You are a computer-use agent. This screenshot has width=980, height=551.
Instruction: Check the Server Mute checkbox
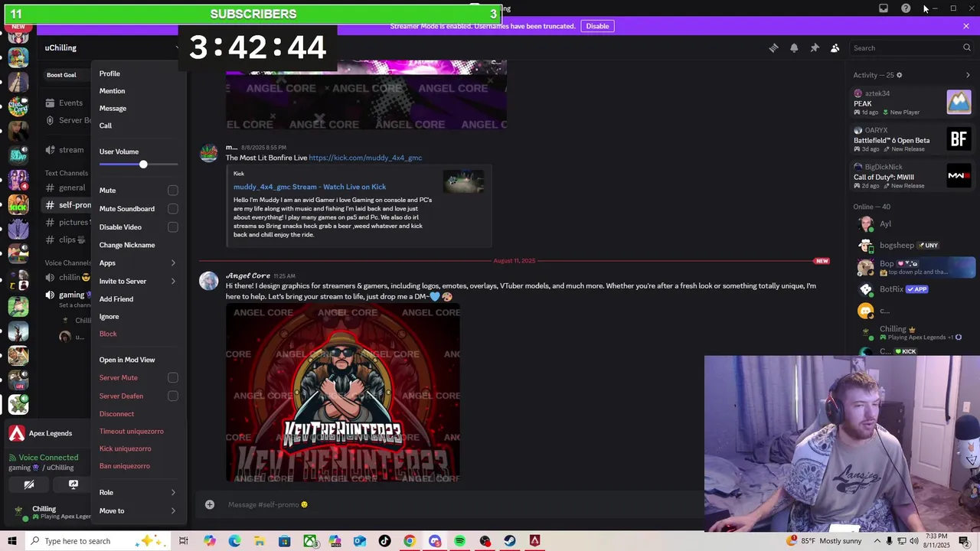pos(173,377)
